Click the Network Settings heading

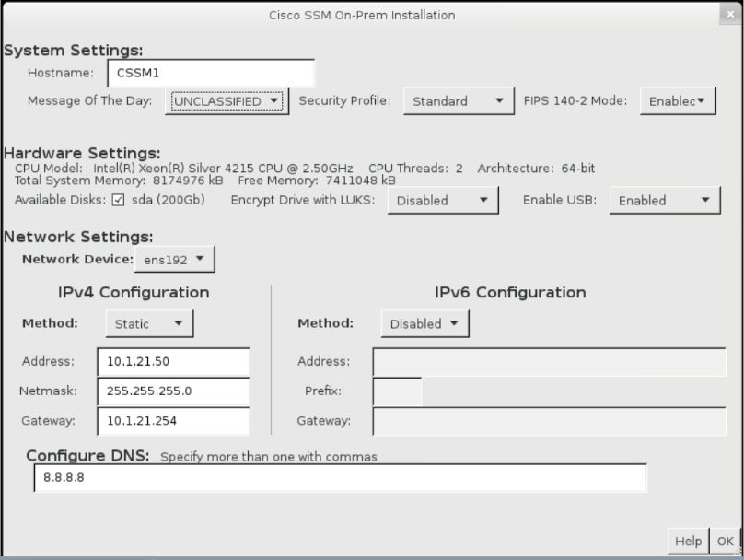tap(78, 237)
